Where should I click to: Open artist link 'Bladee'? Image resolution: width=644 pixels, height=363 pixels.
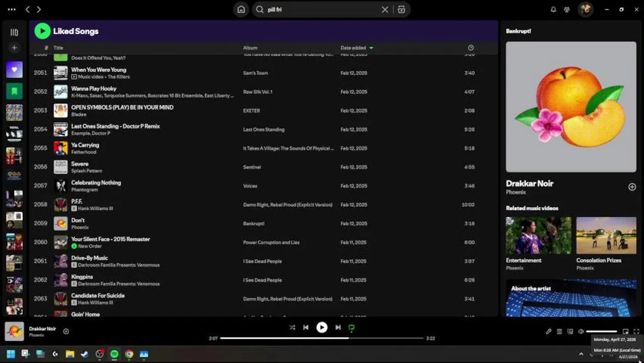pos(79,114)
